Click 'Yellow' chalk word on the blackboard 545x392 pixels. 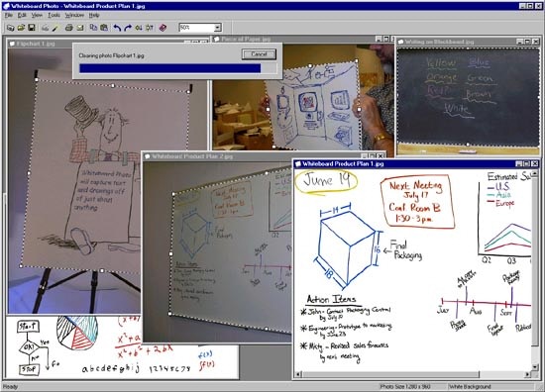point(441,63)
